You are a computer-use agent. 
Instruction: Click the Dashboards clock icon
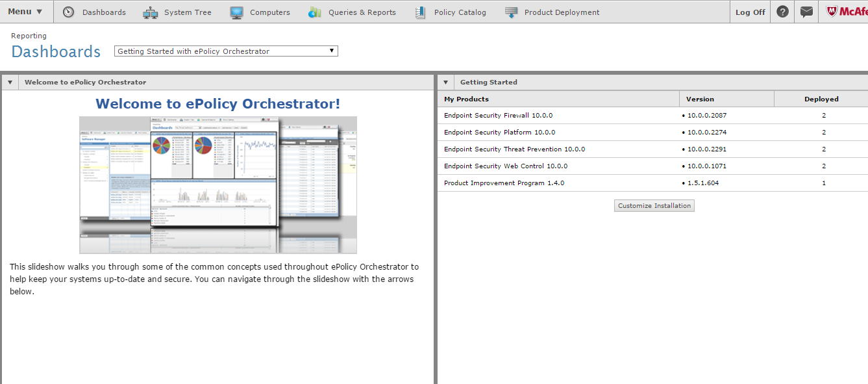[68, 12]
